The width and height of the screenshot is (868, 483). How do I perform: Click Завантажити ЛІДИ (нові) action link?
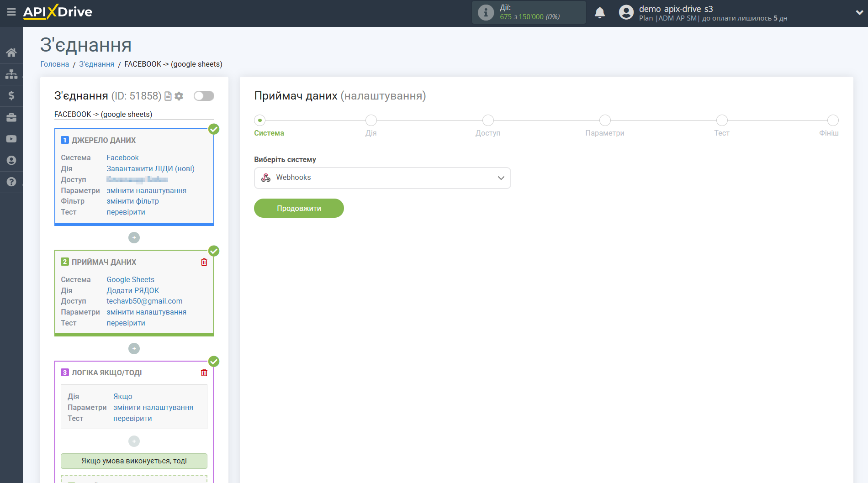tap(150, 168)
